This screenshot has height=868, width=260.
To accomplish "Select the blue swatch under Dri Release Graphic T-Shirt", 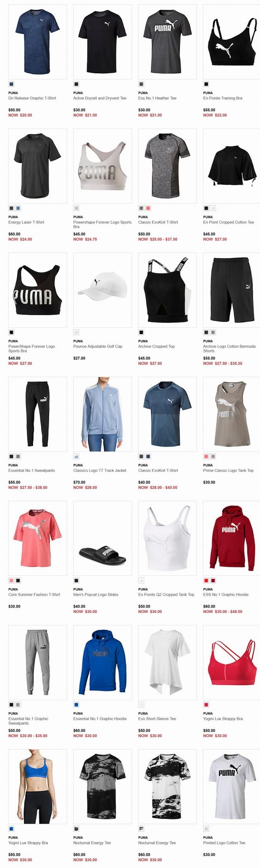I will click(11, 84).
